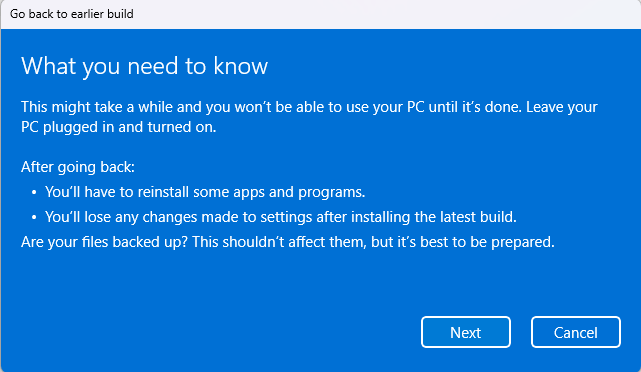641x372 pixels.
Task: Select the 'What you need to know' heading
Action: [144, 66]
